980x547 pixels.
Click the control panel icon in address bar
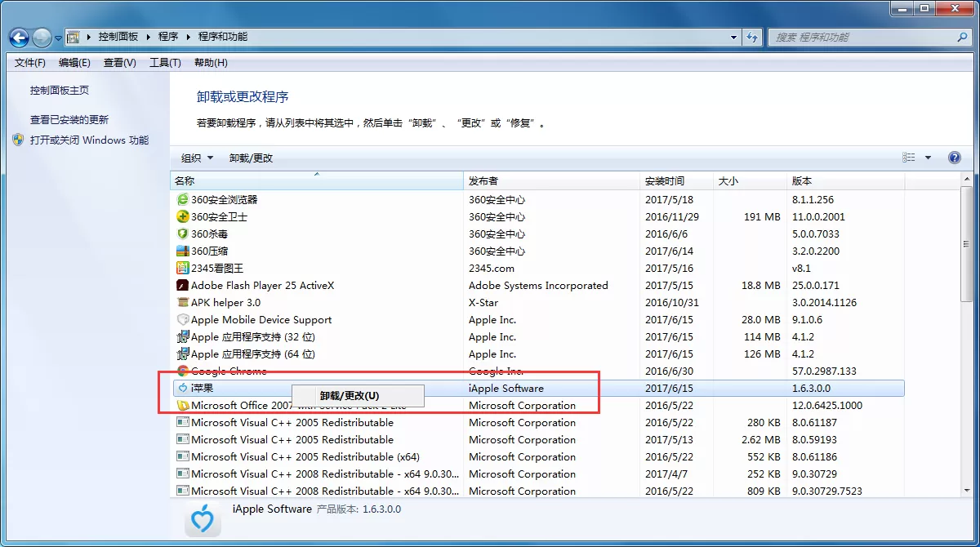pos(73,37)
